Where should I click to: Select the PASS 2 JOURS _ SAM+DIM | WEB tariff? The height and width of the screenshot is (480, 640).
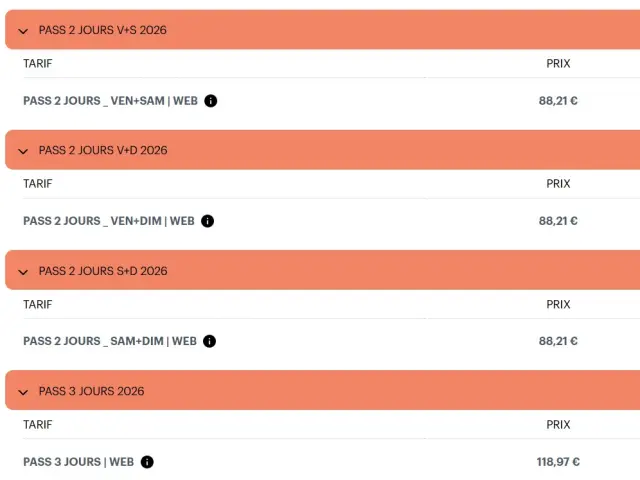coord(110,341)
